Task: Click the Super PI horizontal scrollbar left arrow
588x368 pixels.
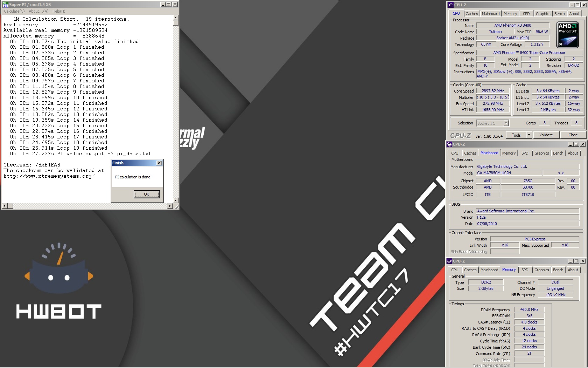Action: click(5, 206)
